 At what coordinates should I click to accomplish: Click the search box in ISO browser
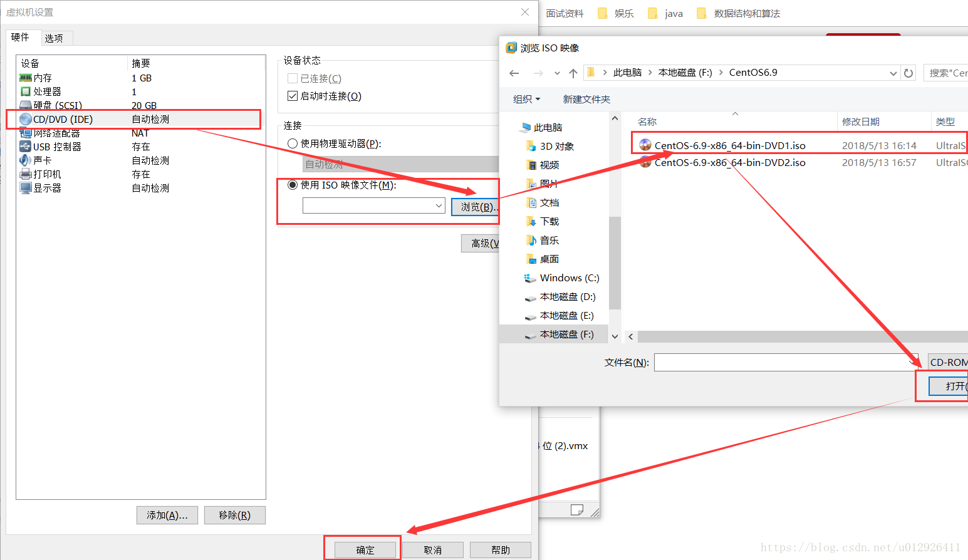[946, 73]
